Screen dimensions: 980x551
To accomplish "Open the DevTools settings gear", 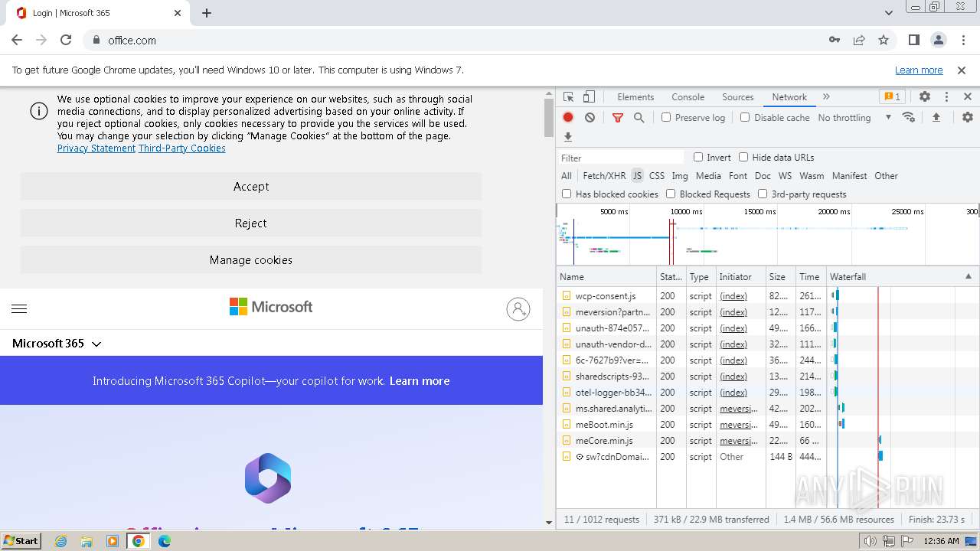I will [x=925, y=97].
